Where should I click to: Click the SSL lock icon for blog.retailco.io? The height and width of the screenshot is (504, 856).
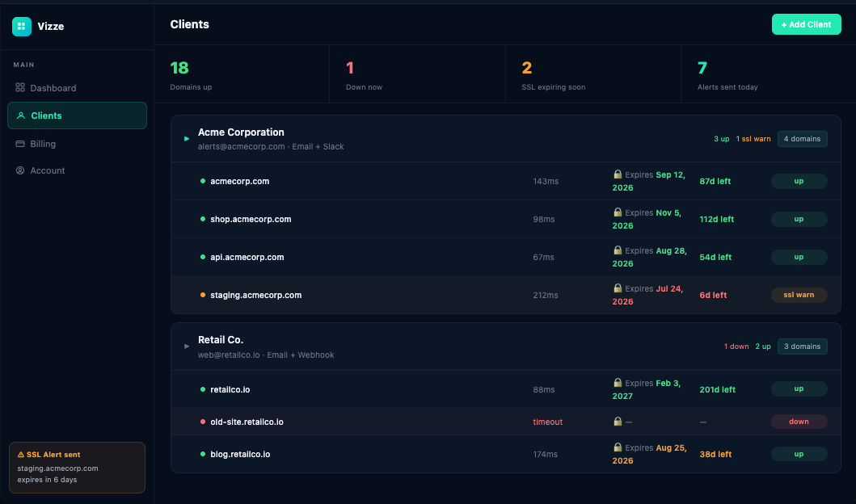pos(618,447)
